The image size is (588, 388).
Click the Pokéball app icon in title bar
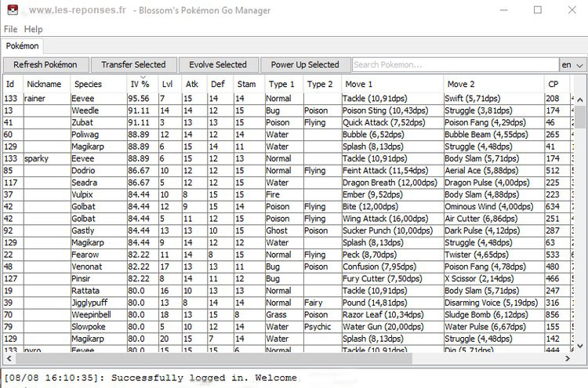13,9
